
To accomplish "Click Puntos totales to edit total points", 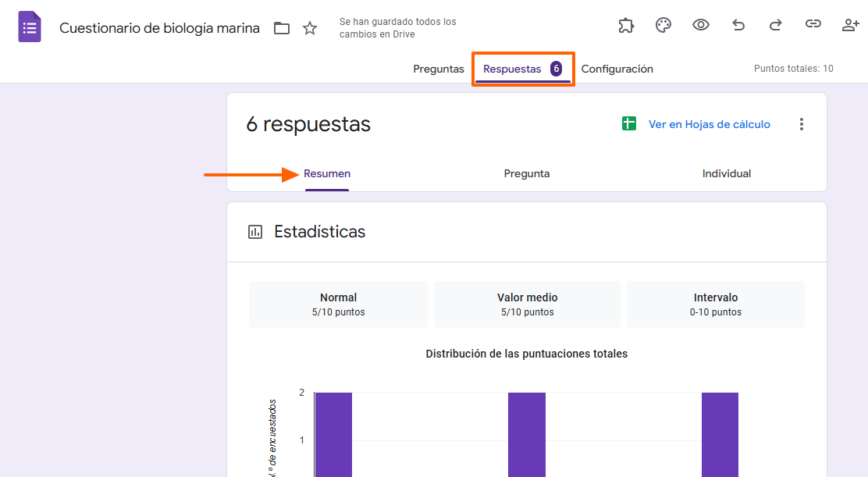I will pyautogui.click(x=793, y=69).
